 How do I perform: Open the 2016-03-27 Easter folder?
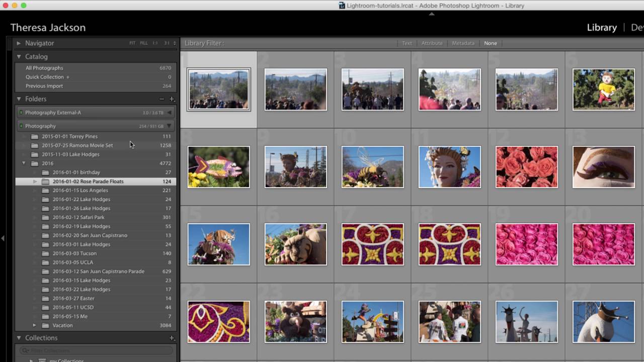96,298
